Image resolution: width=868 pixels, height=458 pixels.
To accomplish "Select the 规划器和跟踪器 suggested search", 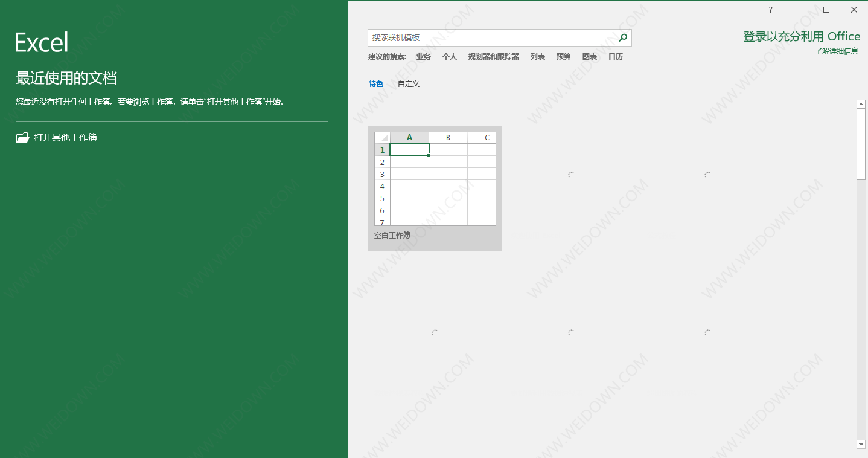I will 494,57.
